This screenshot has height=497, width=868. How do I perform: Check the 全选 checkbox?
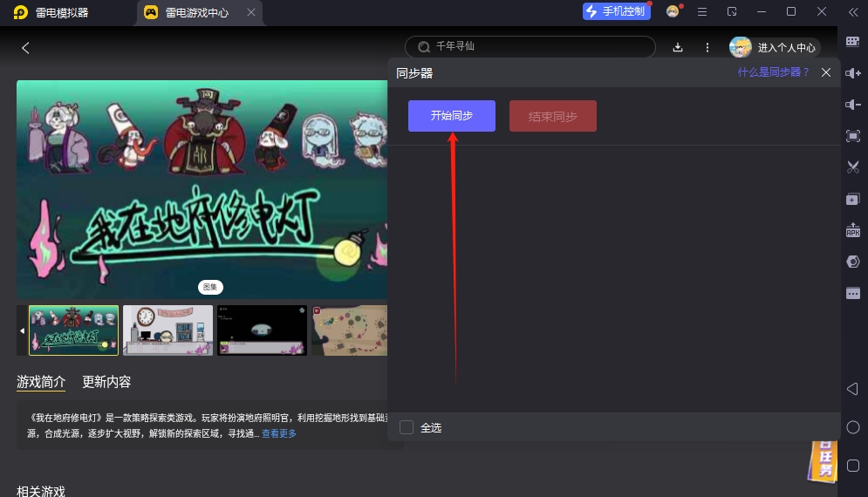coord(407,427)
